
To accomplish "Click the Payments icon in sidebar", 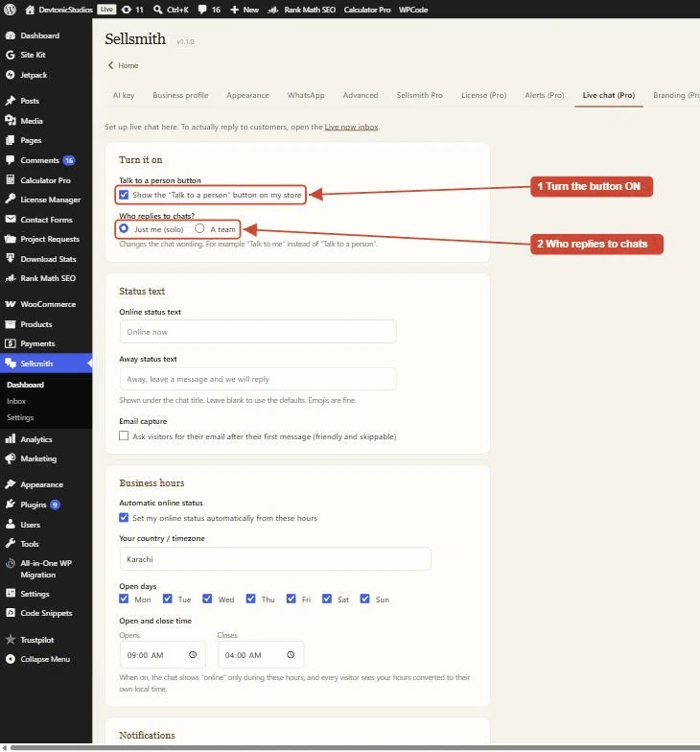I will point(10,343).
